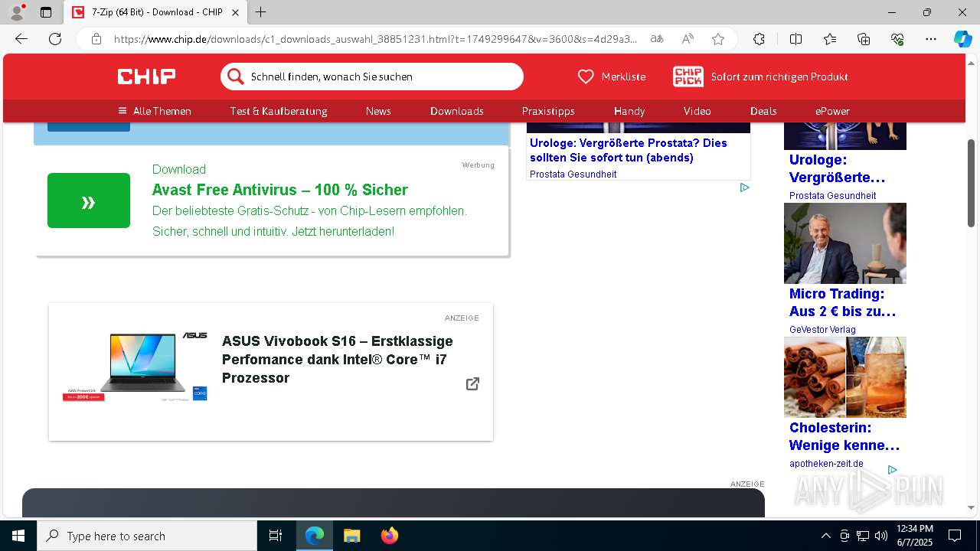Show hidden system tray icons
Viewport: 980px width, 551px height.
pos(825,536)
